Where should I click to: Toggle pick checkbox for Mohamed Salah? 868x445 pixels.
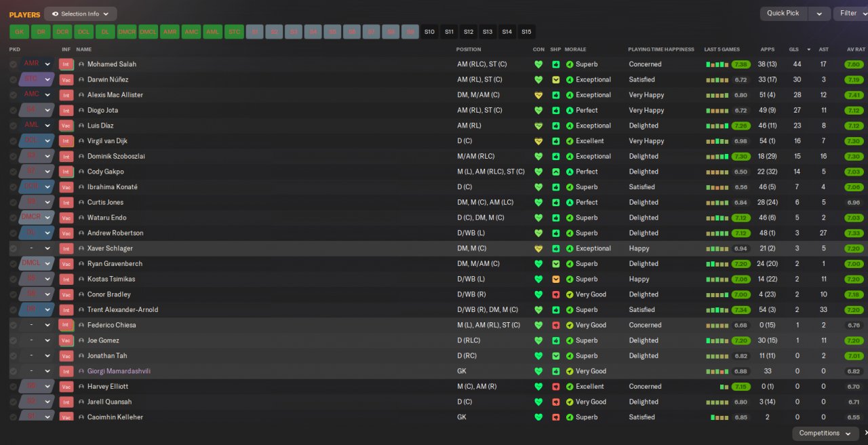pyautogui.click(x=13, y=64)
